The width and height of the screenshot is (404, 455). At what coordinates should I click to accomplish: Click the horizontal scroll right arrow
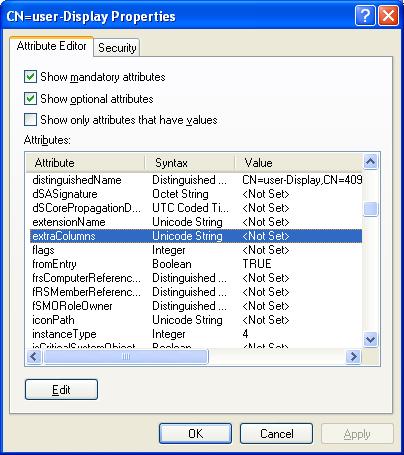coord(353,357)
